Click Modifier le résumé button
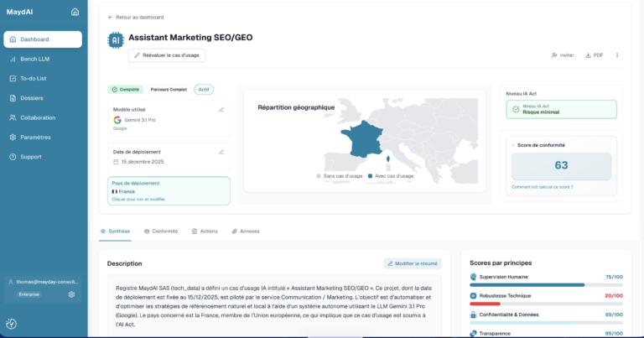The height and width of the screenshot is (338, 644). point(413,263)
